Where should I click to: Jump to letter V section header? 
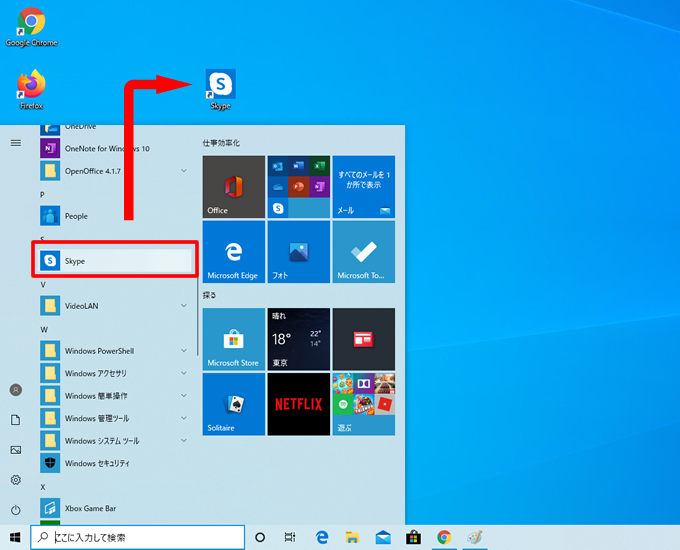tap(43, 285)
